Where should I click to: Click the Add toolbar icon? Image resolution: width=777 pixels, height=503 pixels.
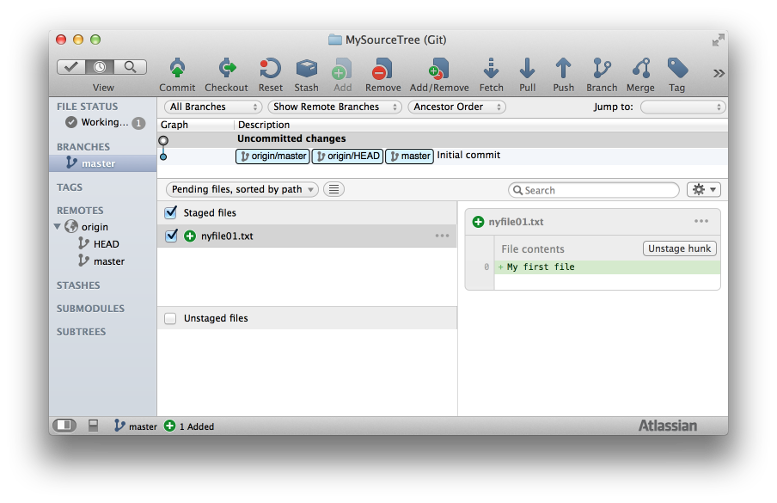342,68
